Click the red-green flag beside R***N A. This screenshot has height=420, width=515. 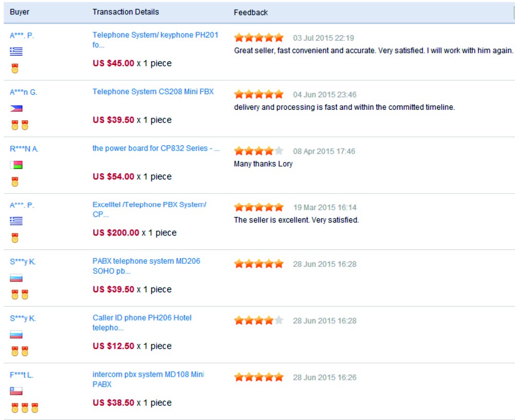click(x=16, y=165)
